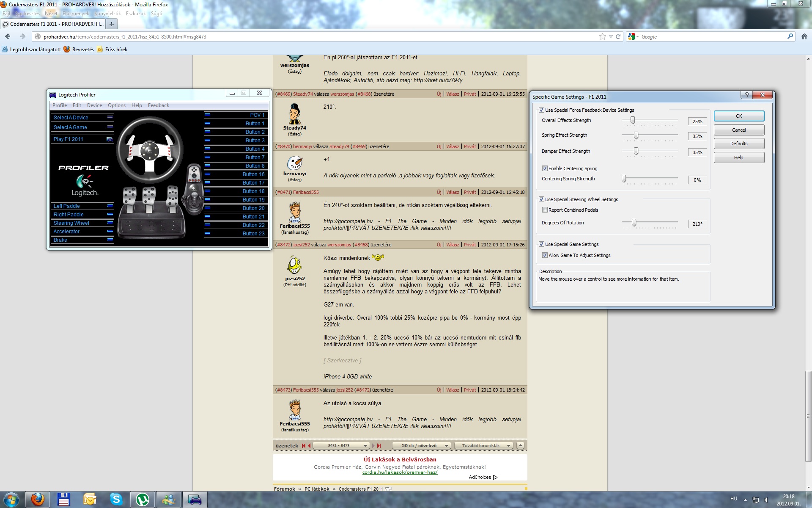Expand Button 1 assignment in Profiler
The width and height of the screenshot is (812, 508).
(207, 123)
